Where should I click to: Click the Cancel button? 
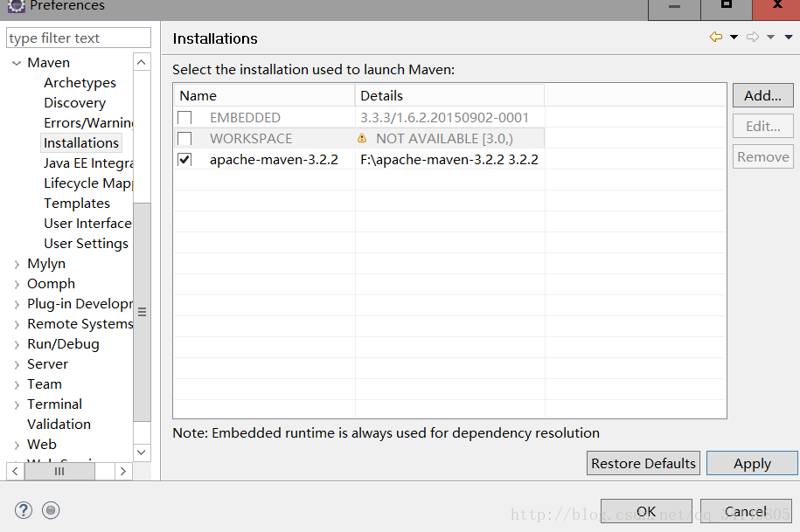click(746, 511)
